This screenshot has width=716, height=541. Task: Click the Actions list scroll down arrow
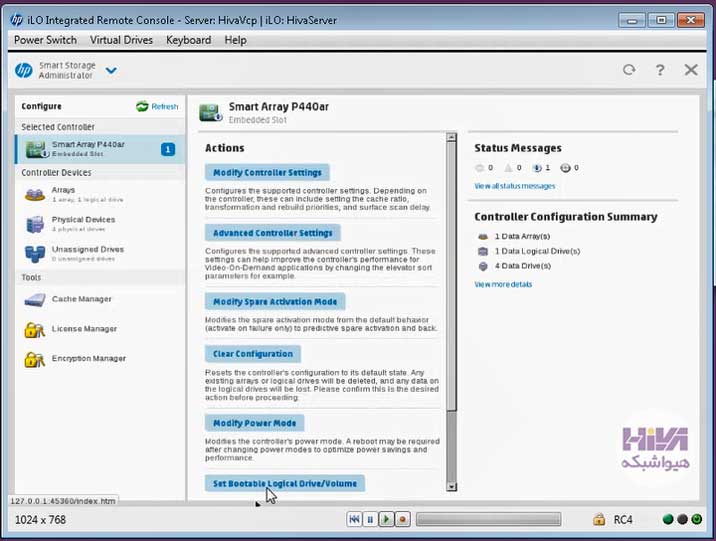[x=451, y=487]
